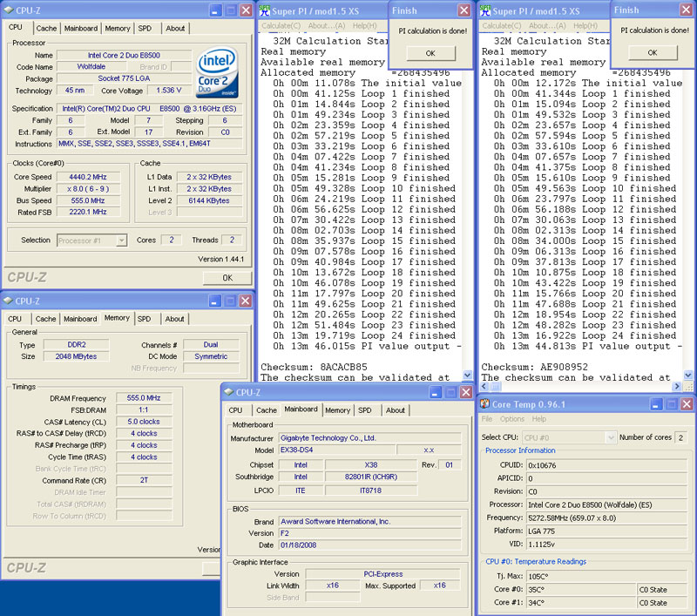
Task: Close the right Finish dialog
Action: pos(686,10)
